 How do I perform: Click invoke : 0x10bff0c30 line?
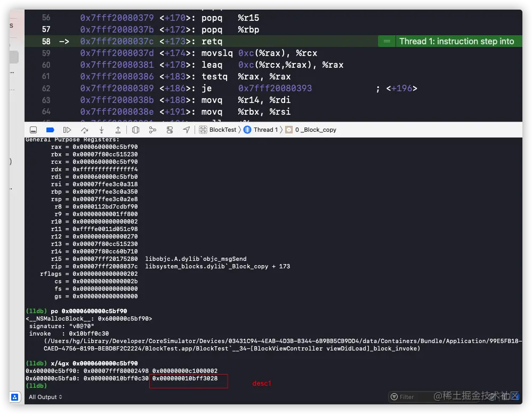(69, 333)
